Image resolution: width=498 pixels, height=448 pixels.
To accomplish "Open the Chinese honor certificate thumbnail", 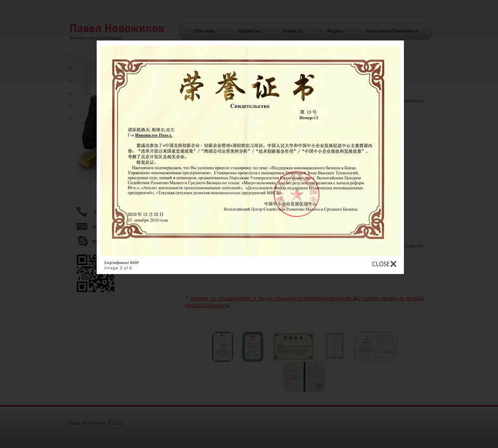I will click(293, 347).
